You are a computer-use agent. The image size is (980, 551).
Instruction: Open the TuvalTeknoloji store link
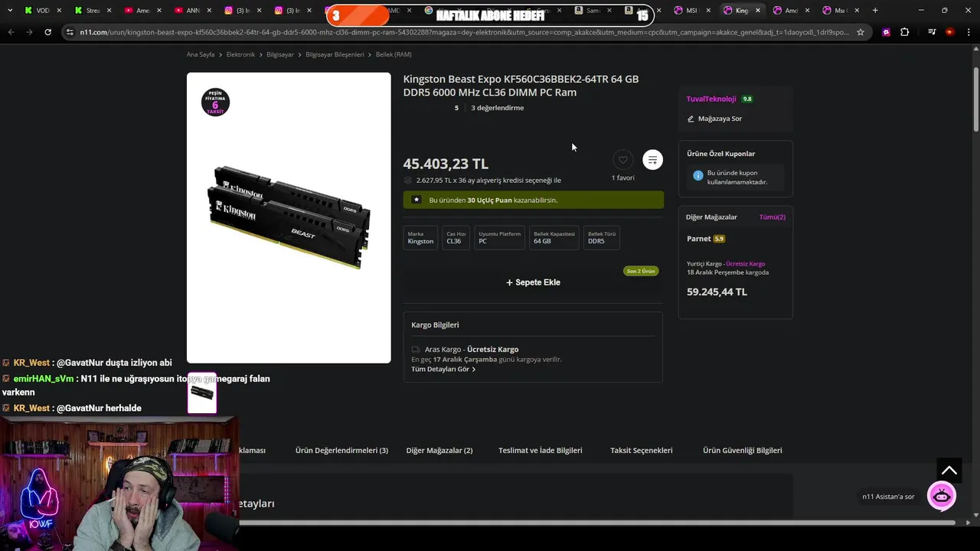point(711,99)
